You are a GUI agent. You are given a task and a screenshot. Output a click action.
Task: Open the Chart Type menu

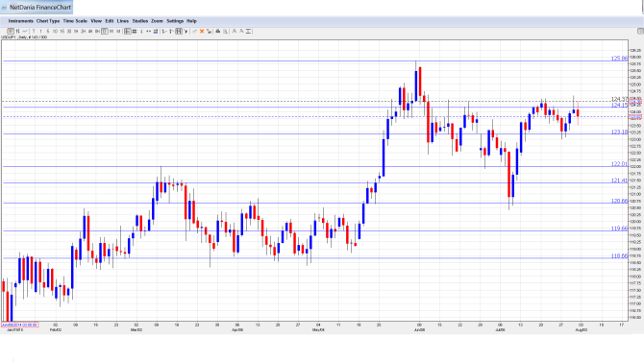48,21
